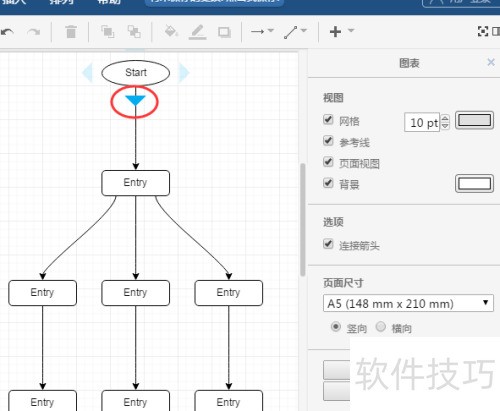Close the 图表 panel
Screen dimensions: 500x411
pyautogui.click(x=491, y=62)
